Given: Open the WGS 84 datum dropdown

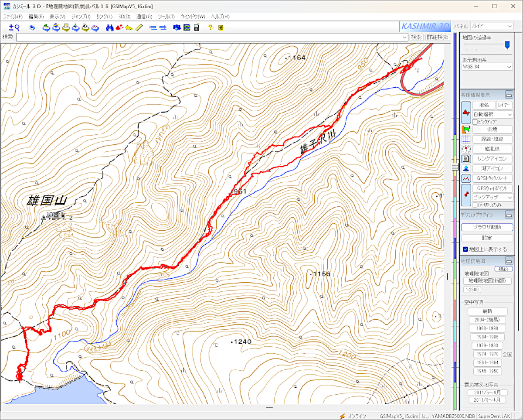Looking at the screenshot, I should (x=487, y=67).
